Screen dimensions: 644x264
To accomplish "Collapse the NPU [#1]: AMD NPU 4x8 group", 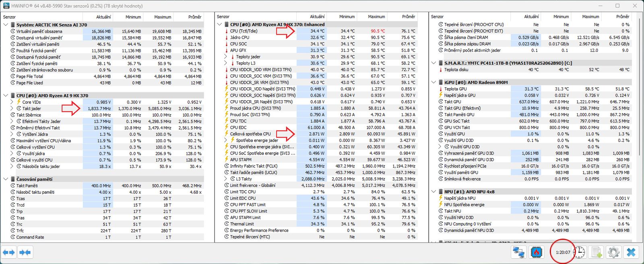I will (433, 192).
